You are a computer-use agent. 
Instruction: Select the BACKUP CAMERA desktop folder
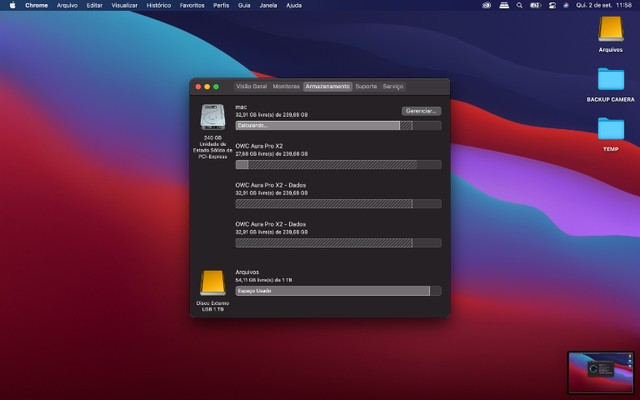[611, 84]
